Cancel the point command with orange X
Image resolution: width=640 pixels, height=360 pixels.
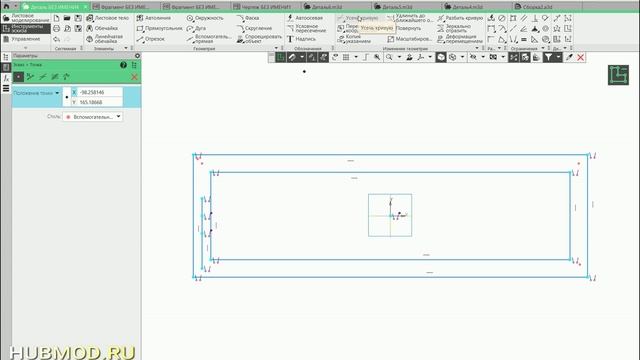tap(134, 77)
